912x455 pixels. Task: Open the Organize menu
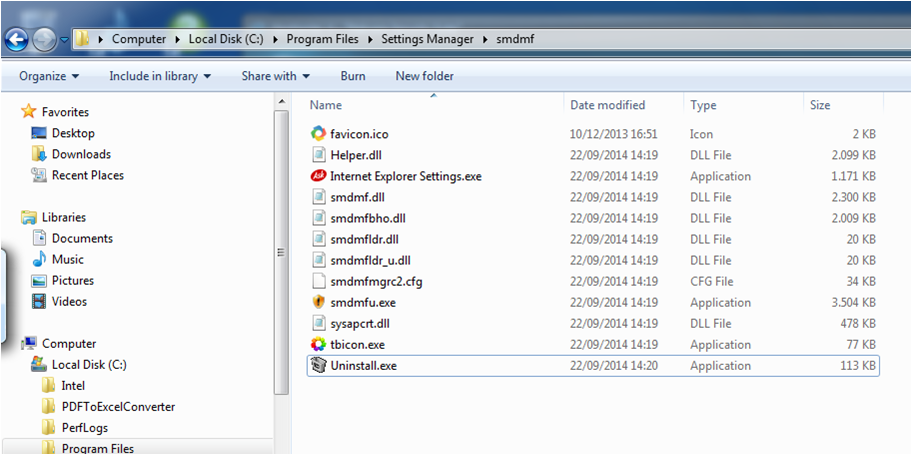(49, 76)
